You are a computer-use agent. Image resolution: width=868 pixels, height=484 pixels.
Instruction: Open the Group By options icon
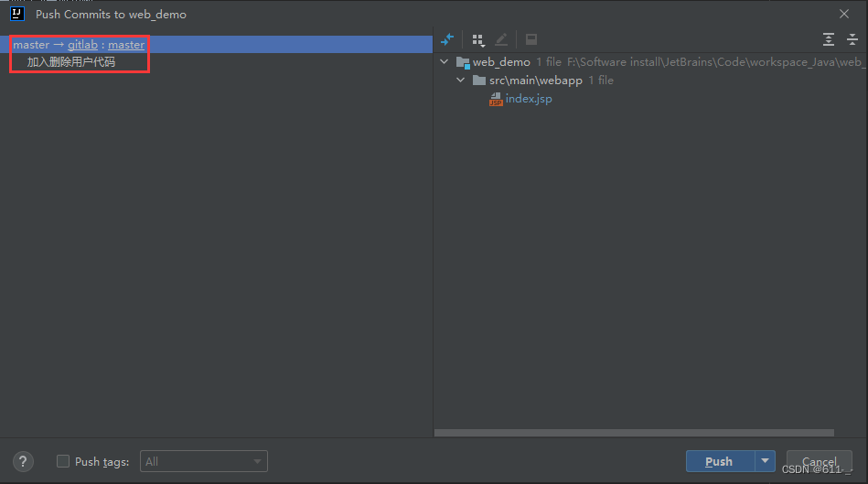pyautogui.click(x=478, y=39)
